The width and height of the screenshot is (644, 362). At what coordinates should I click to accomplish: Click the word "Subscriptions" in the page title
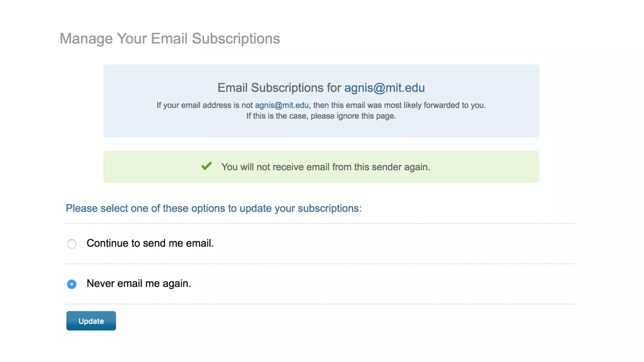coord(236,39)
